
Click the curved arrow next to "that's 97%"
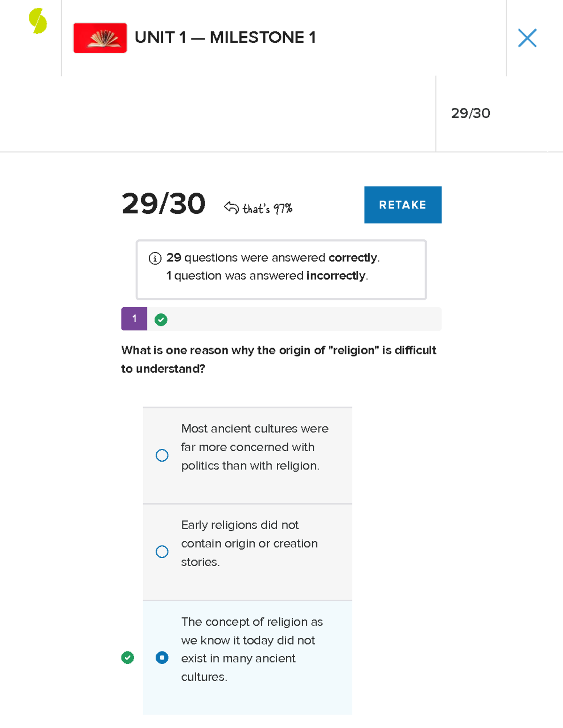(231, 207)
